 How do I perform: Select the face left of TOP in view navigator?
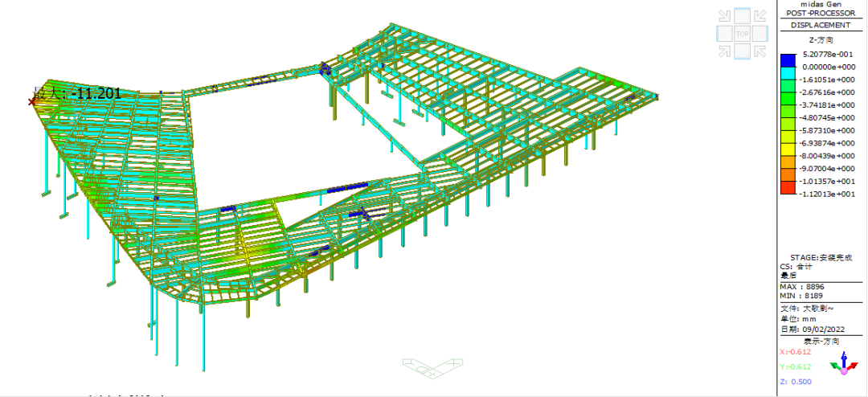(x=724, y=34)
